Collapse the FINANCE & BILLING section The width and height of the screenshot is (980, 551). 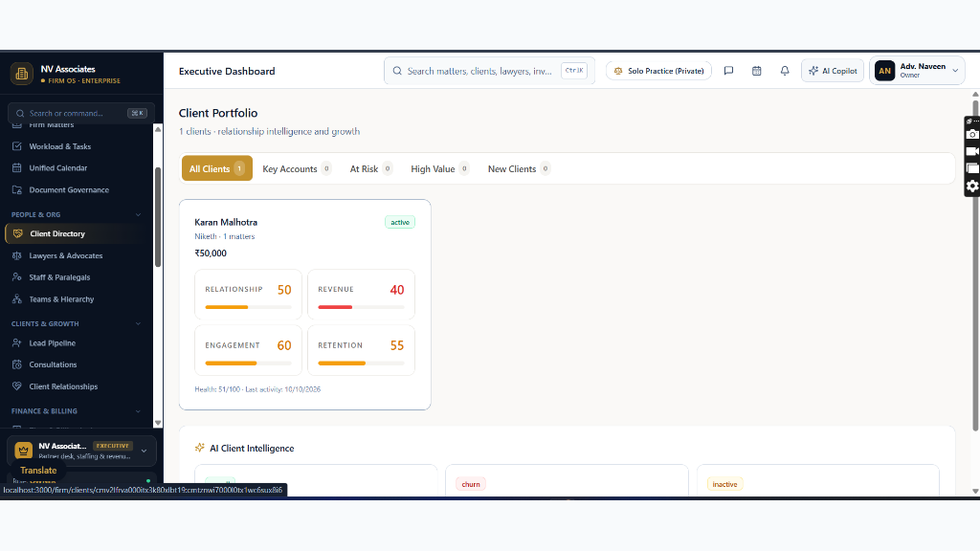click(138, 411)
